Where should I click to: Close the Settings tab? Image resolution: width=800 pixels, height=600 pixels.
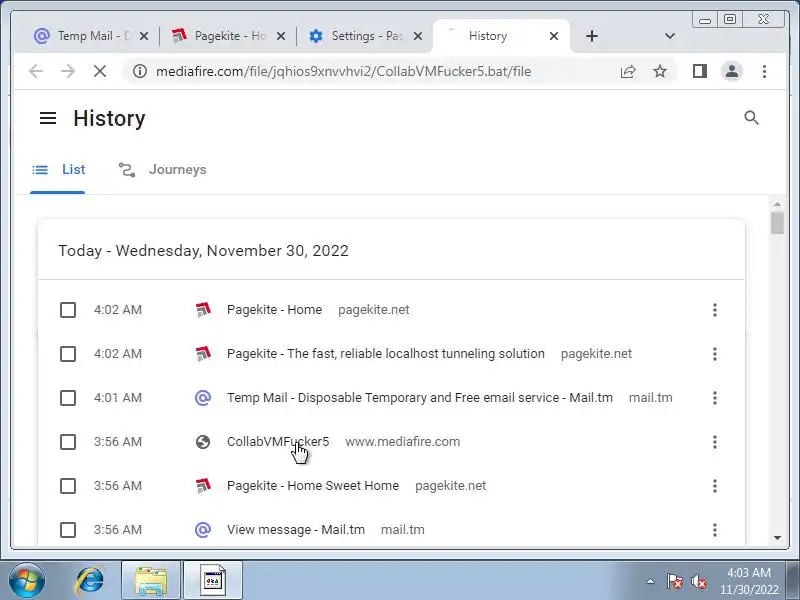tap(418, 36)
